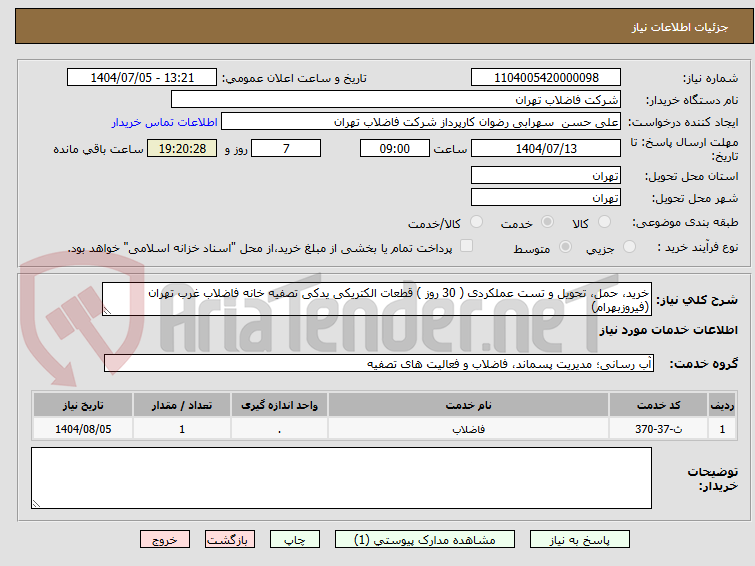Click the نام خدمت column header
Screen dimensions: 755x566
pyautogui.click(x=468, y=405)
